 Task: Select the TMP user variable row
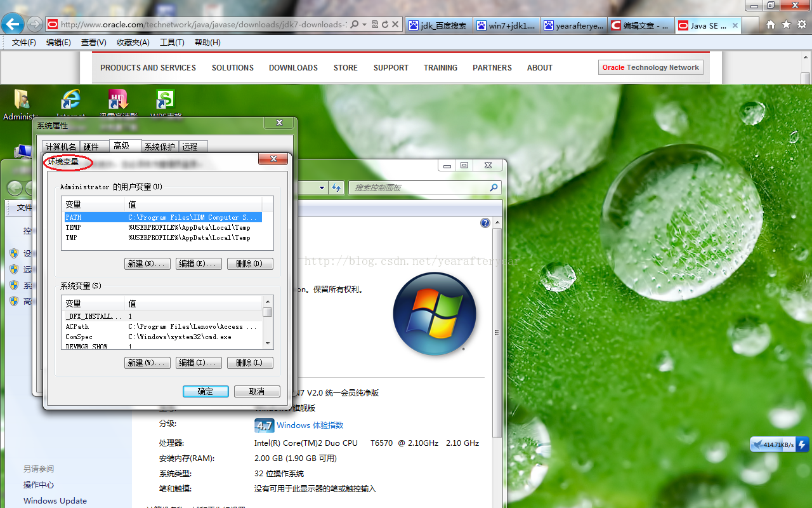click(x=163, y=237)
